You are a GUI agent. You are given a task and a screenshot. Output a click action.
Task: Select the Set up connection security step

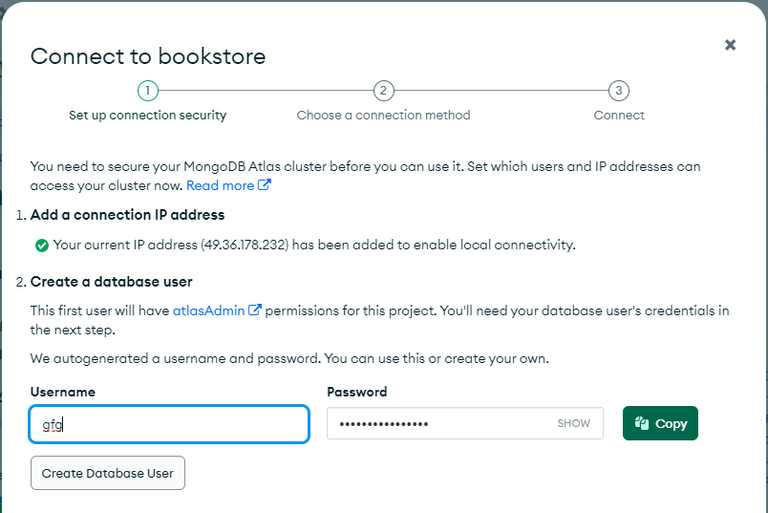(x=147, y=115)
